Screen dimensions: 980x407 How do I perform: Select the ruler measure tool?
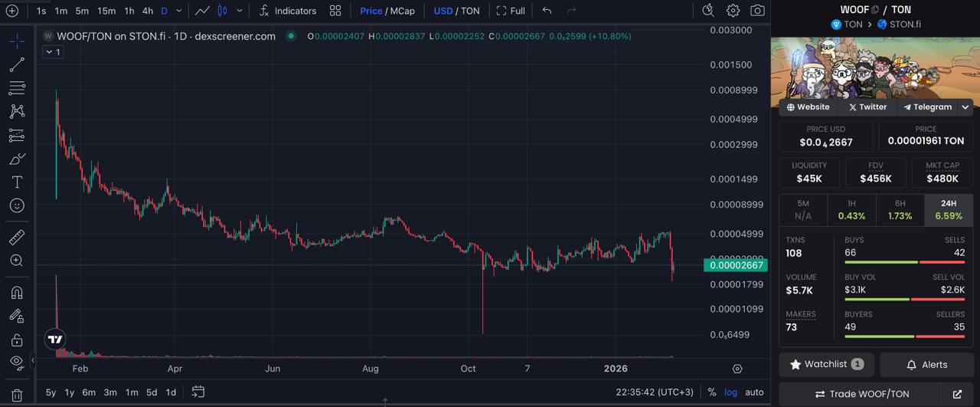click(17, 237)
